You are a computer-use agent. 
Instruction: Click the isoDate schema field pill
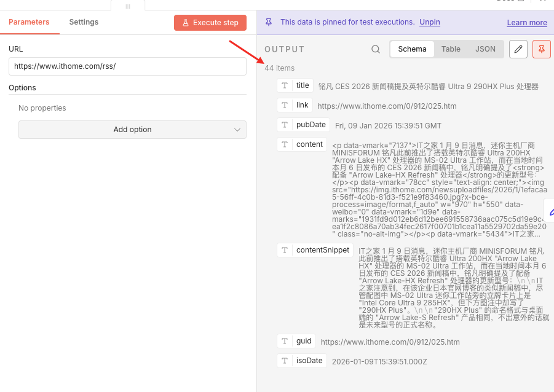[x=302, y=361]
